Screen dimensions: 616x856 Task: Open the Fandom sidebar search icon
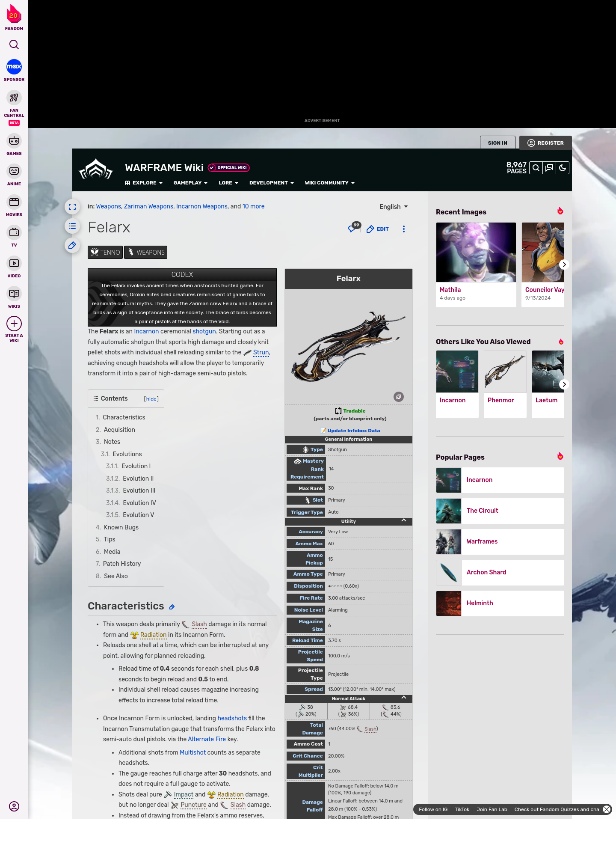pos(14,45)
